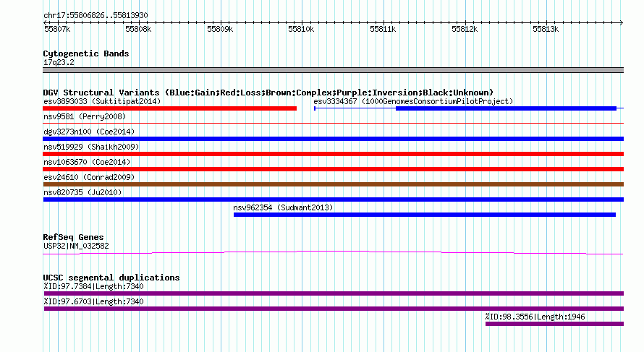Select the esv24610 (Conrad2009) label

(89, 177)
